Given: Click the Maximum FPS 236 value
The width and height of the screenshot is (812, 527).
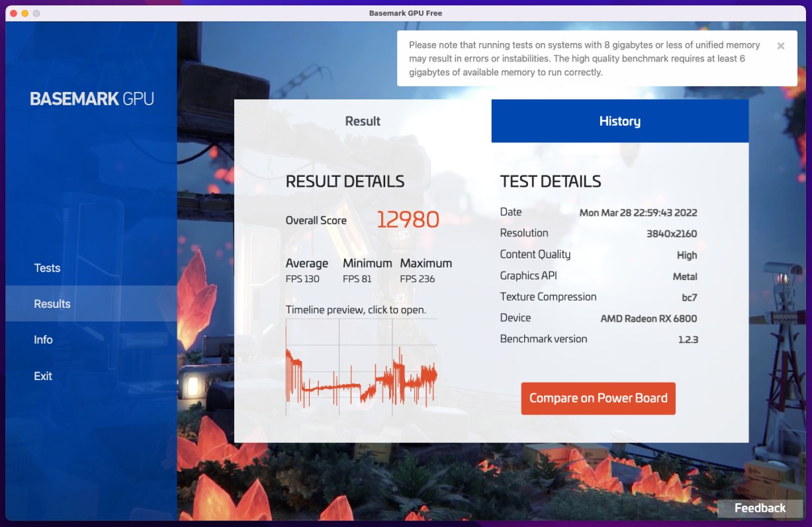Looking at the screenshot, I should pyautogui.click(x=418, y=279).
